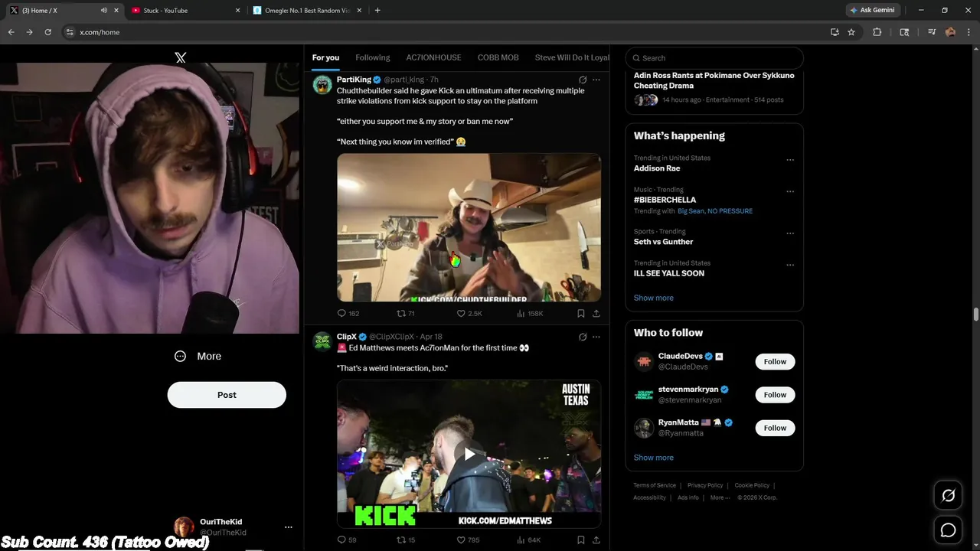Viewport: 980px width, 551px height.
Task: Open the Grok floating button
Action: (948, 496)
